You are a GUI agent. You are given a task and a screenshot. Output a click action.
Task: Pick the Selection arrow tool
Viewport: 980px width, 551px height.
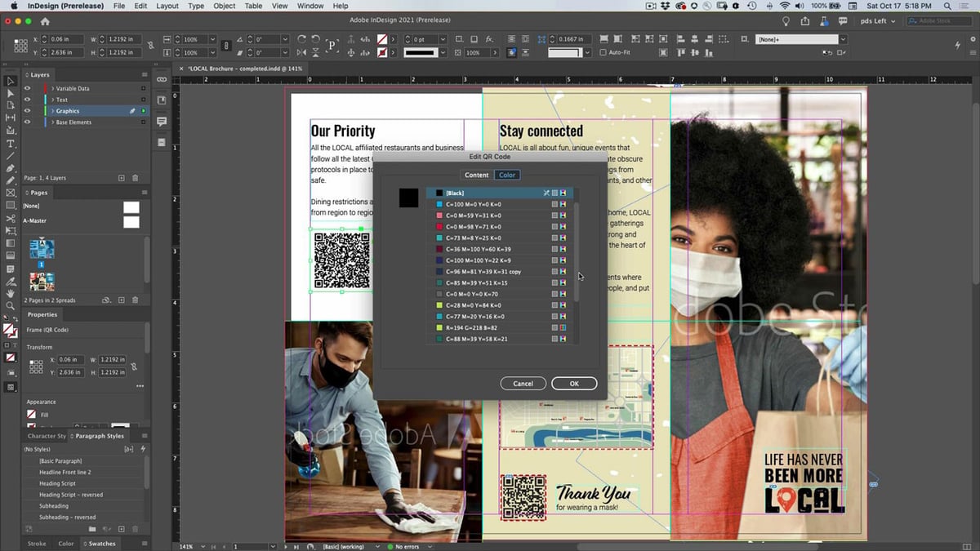tap(10, 81)
